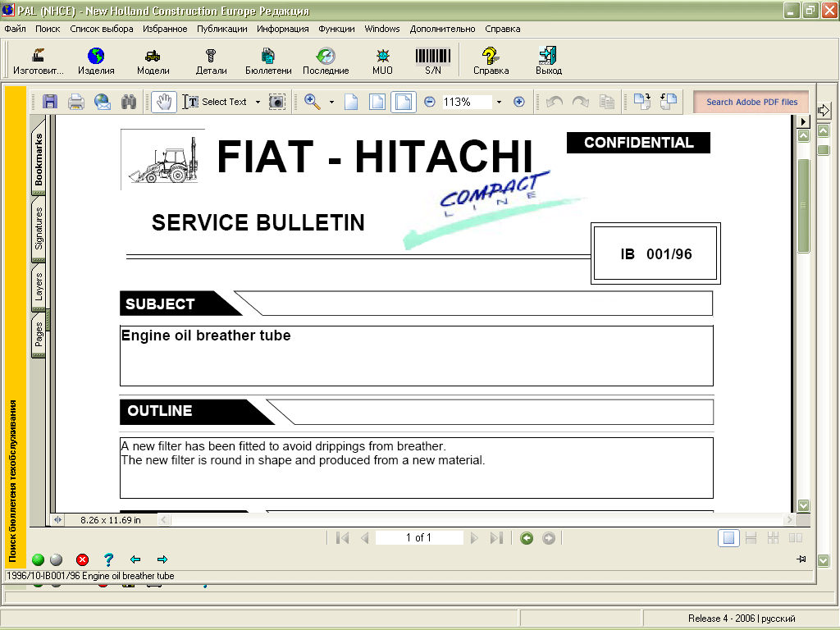The image size is (840, 630).
Task: Open the Pages side tab
Action: pyautogui.click(x=39, y=334)
